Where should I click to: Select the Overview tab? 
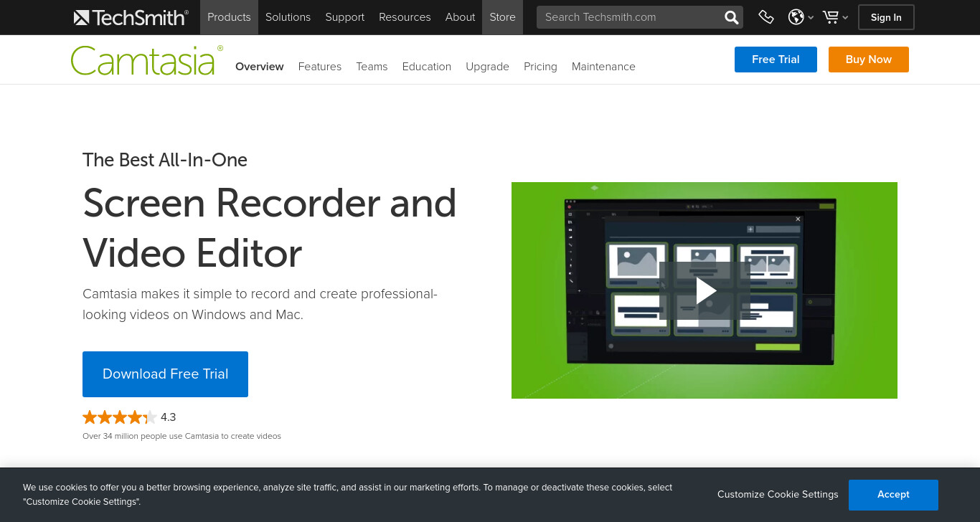[260, 67]
